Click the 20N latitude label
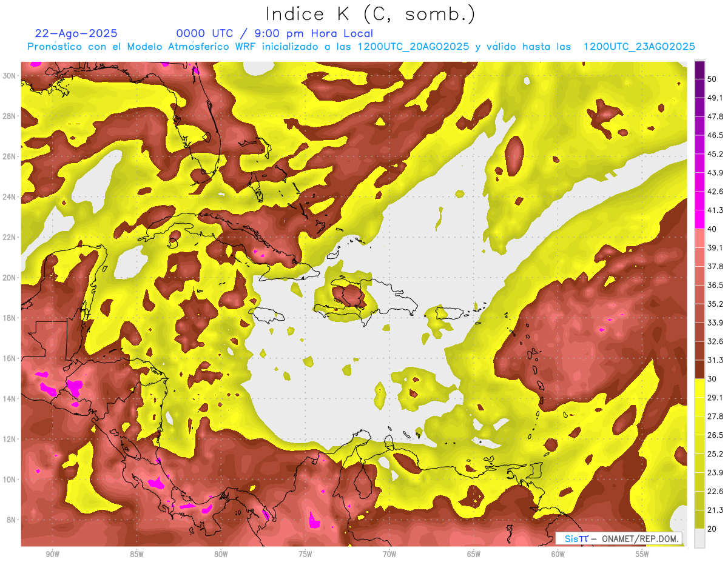Screen dimensions: 728x562 pos(10,278)
